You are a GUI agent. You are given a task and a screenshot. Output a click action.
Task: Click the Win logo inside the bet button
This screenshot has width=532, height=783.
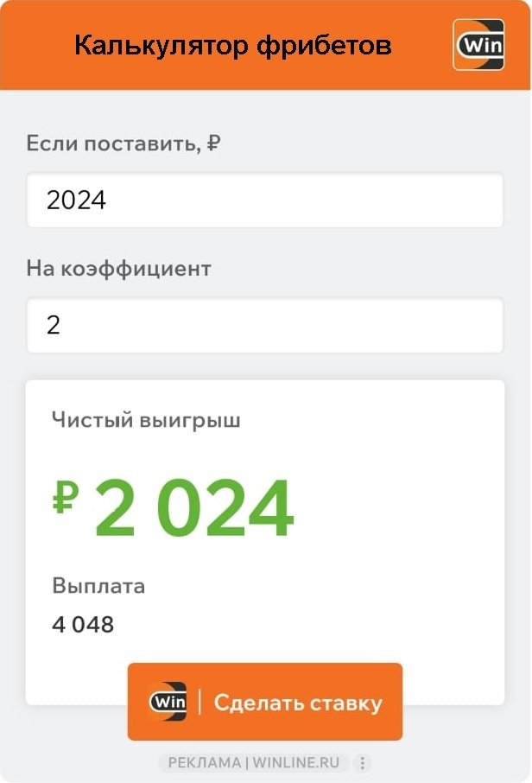(x=167, y=702)
